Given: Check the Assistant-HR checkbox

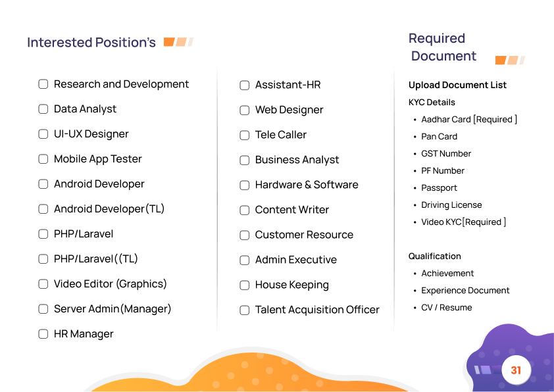Looking at the screenshot, I should [245, 85].
